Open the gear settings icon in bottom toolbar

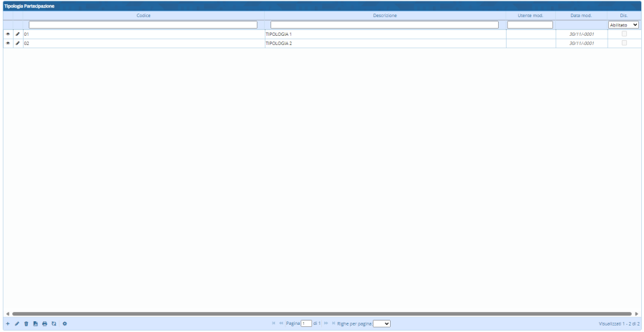tap(64, 324)
